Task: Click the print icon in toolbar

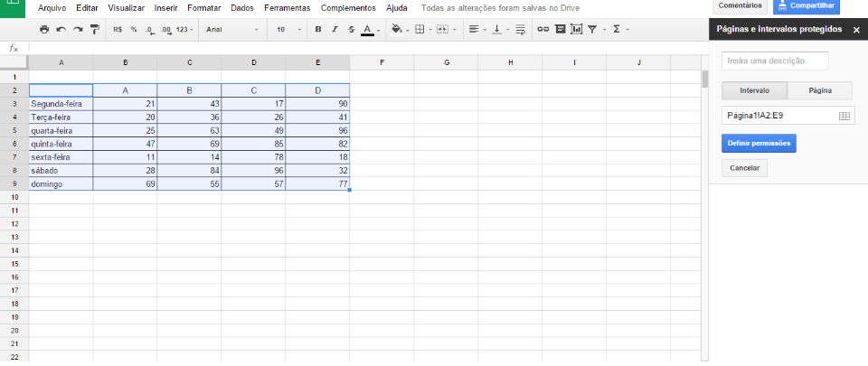Action: 44,30
